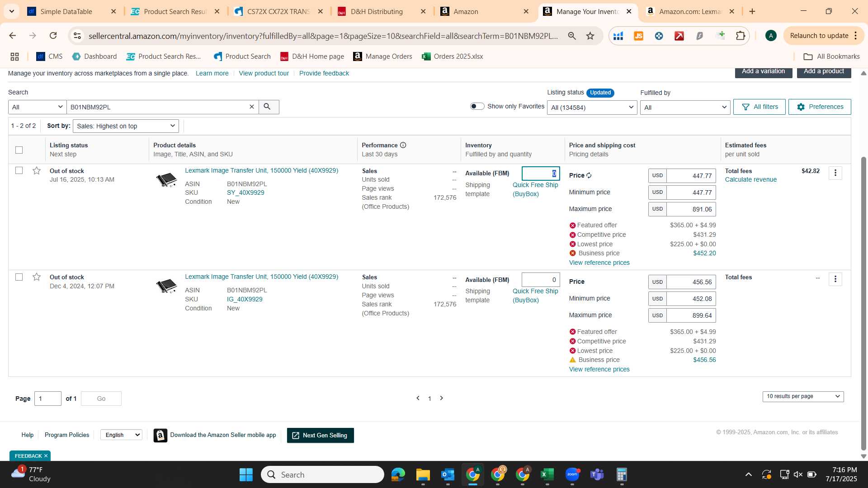The height and width of the screenshot is (488, 868).
Task: Click the Performance info icon
Action: pos(403,145)
